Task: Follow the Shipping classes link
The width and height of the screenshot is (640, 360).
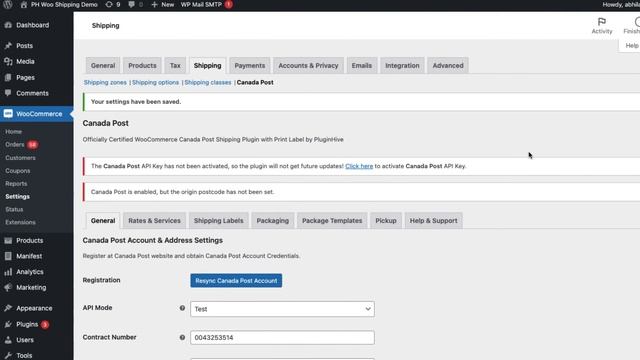Action: pos(207,82)
